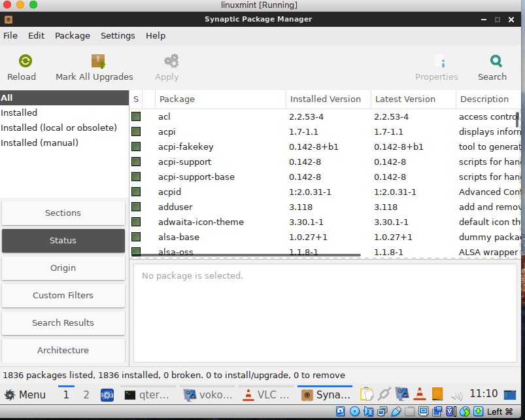The height and width of the screenshot is (420, 525).
Task: Sort by Installed Version column header
Action: 328,99
